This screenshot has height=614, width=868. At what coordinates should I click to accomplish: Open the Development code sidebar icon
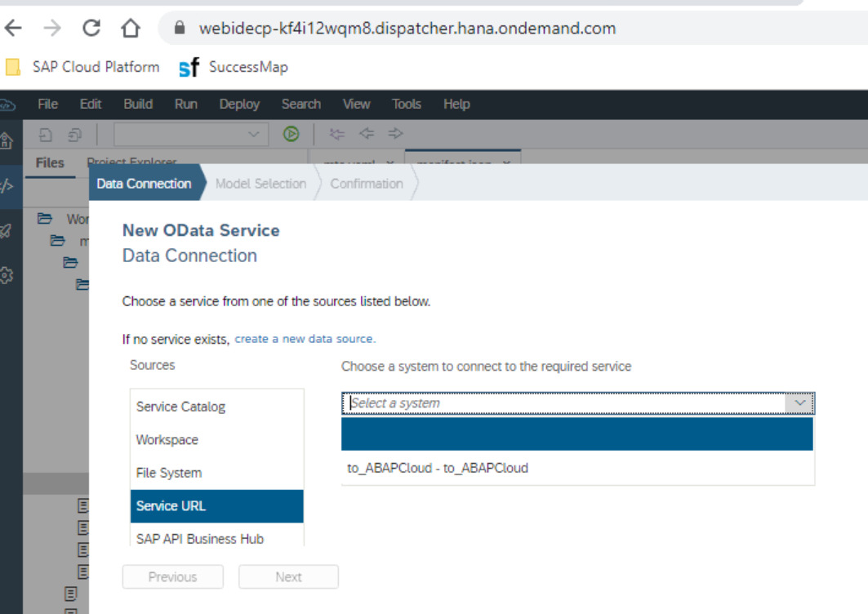point(7,186)
